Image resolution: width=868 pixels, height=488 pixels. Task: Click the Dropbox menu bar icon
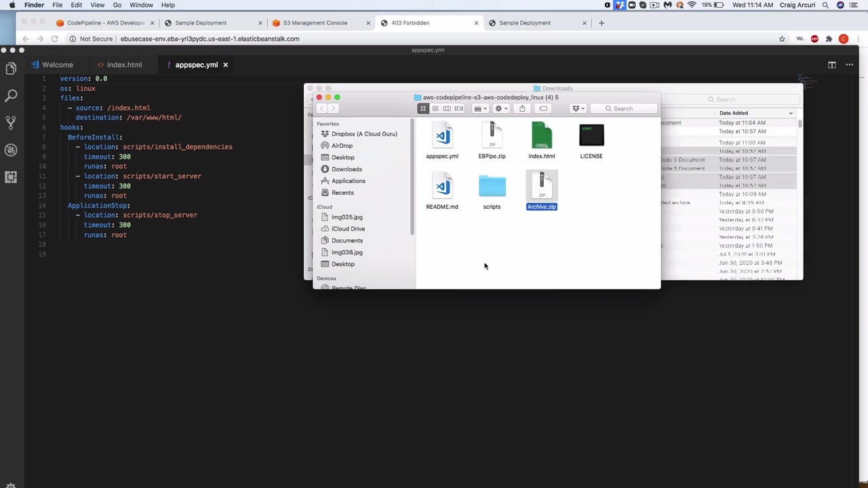coord(620,5)
